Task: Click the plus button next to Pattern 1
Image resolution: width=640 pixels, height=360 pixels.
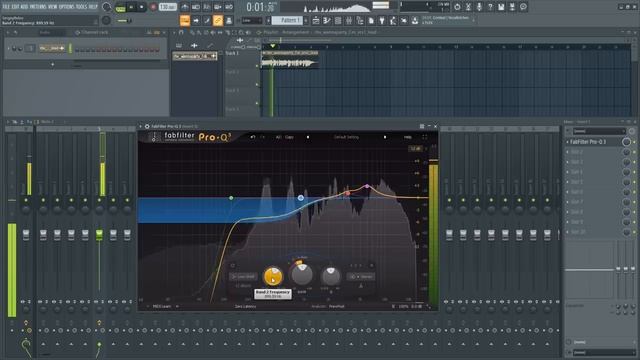Action: click(306, 20)
